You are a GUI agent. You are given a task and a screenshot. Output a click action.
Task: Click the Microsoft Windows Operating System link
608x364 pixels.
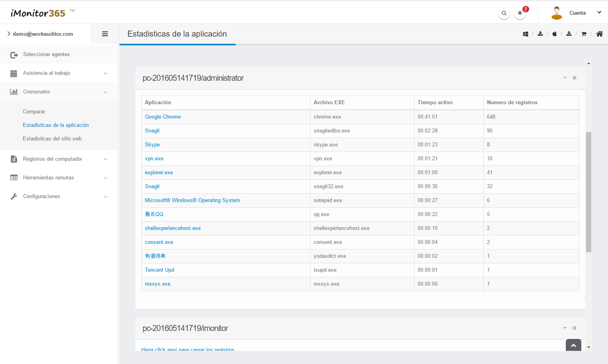[192, 200]
